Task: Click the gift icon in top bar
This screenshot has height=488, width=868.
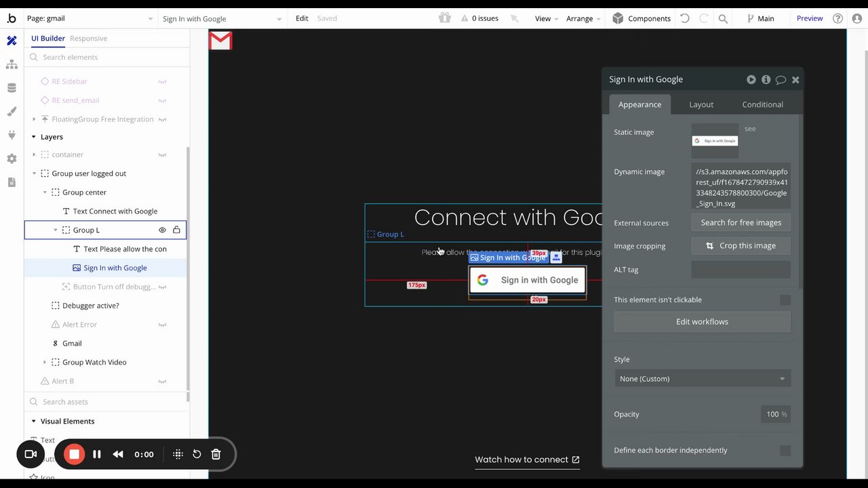Action: (444, 18)
